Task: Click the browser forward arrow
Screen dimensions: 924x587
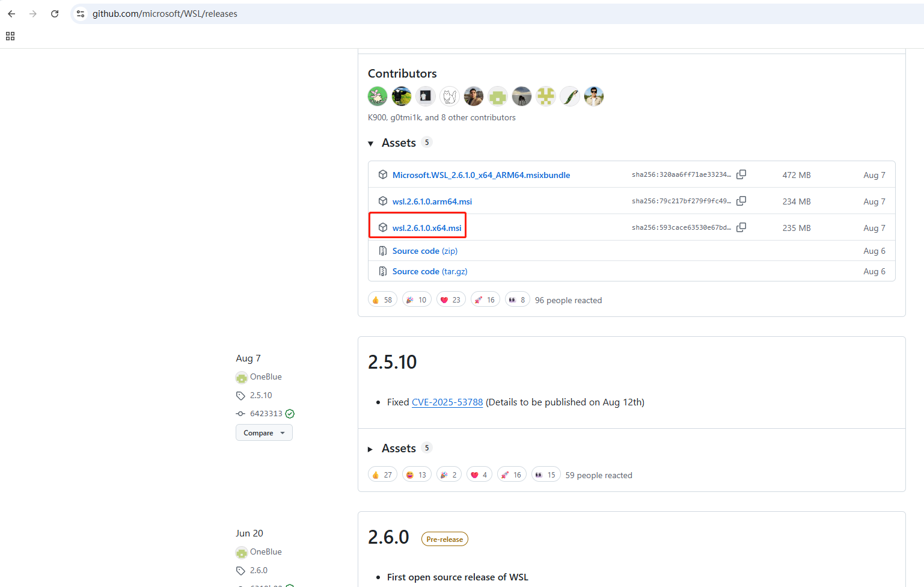Action: (33, 14)
